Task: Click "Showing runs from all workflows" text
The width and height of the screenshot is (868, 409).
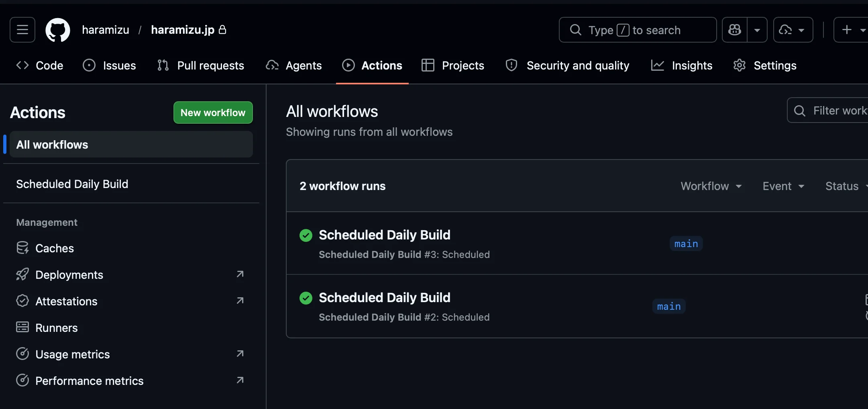Action: [369, 132]
